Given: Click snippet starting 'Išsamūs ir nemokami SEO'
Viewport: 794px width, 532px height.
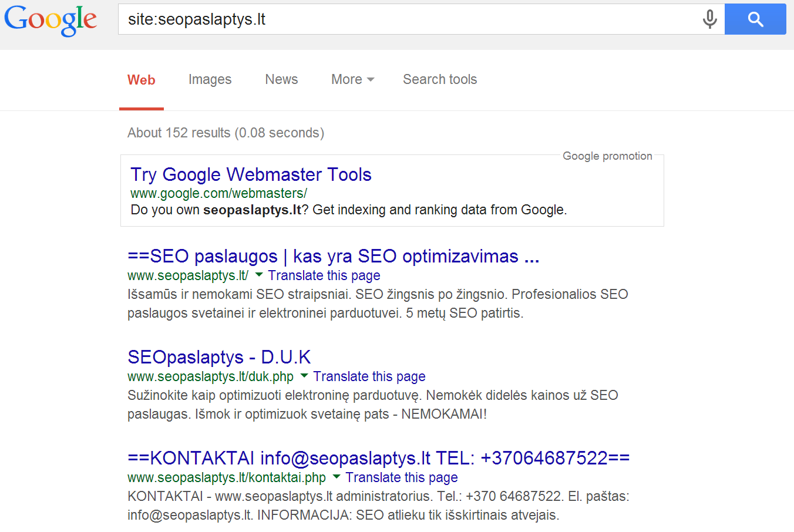Looking at the screenshot, I should (x=378, y=304).
